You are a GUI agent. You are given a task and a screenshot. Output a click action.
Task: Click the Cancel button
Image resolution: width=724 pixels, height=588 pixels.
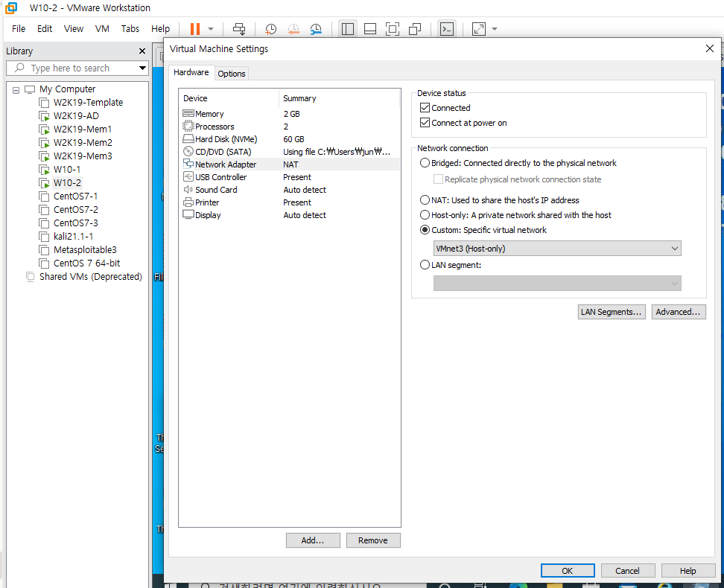click(x=627, y=571)
